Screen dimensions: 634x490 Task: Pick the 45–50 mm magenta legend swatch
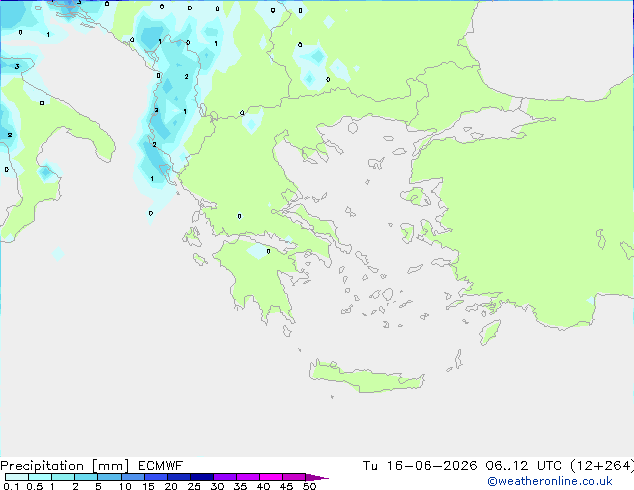coord(294,477)
